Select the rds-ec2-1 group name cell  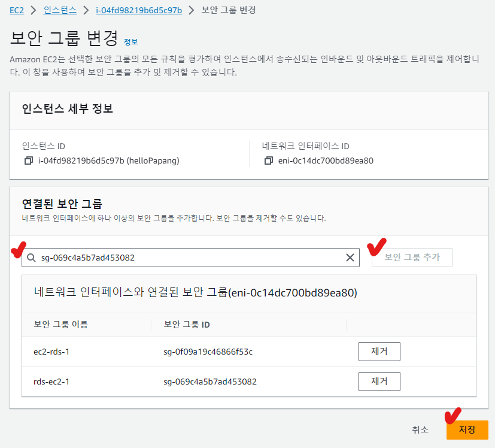click(x=51, y=381)
